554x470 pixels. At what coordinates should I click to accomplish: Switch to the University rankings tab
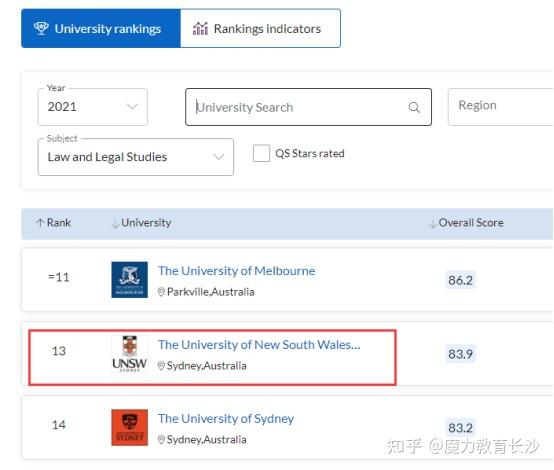coord(101,28)
